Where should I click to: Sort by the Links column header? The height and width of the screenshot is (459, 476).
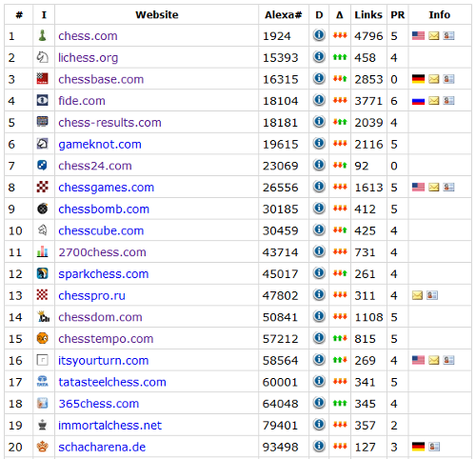368,14
